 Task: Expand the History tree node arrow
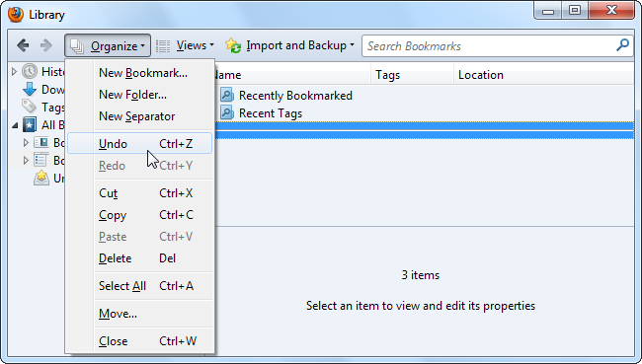pyautogui.click(x=14, y=72)
